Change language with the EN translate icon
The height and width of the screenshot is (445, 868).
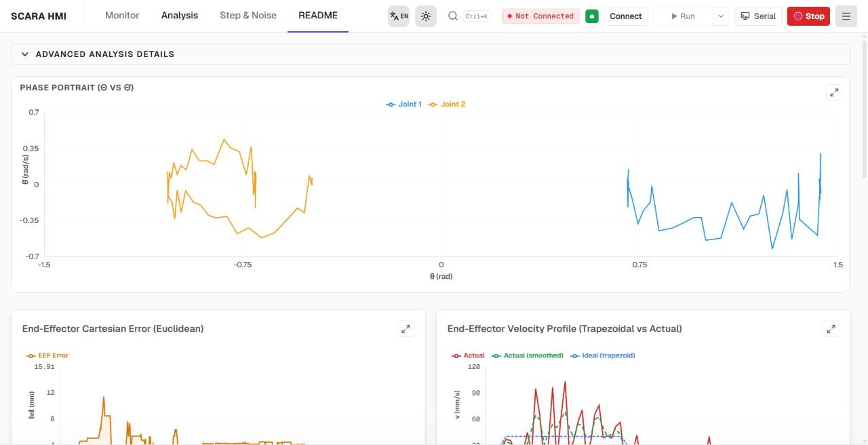coord(399,16)
